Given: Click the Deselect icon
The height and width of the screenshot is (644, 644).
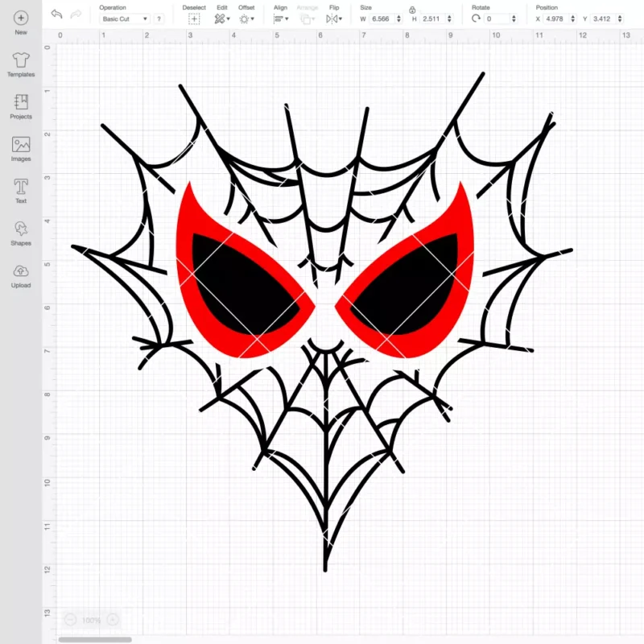Looking at the screenshot, I should [194, 19].
